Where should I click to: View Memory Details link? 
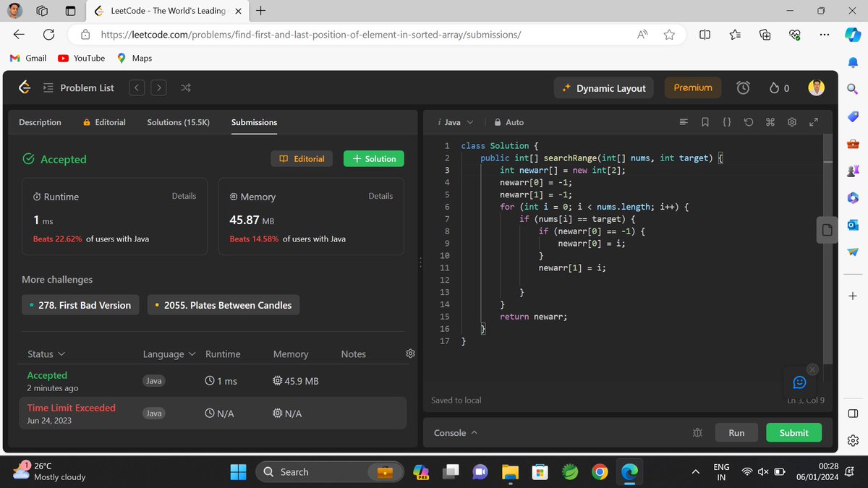(x=380, y=196)
